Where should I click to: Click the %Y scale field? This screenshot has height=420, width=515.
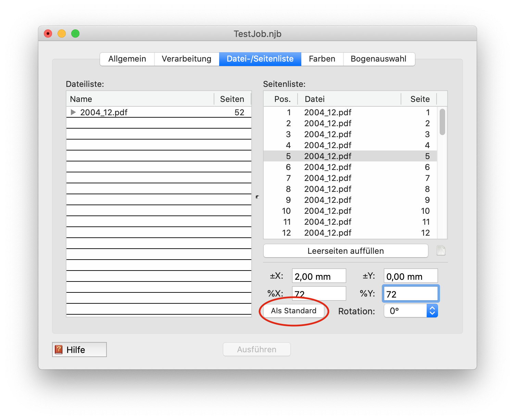tap(411, 294)
